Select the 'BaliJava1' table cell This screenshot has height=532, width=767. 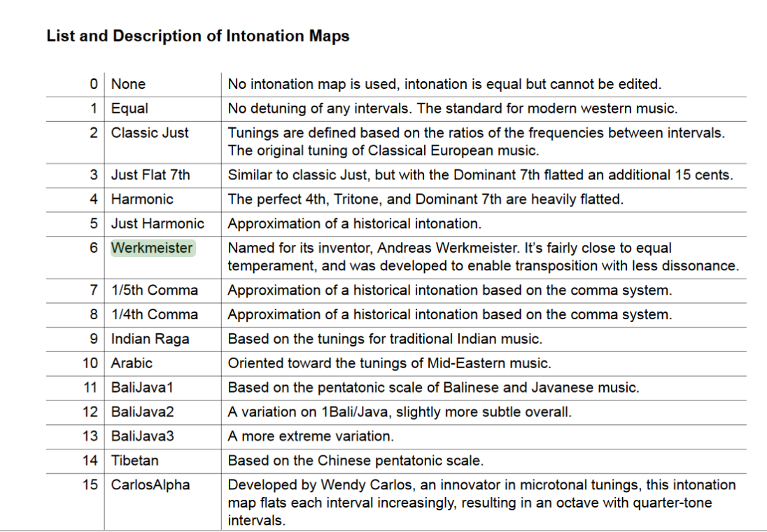pos(142,387)
